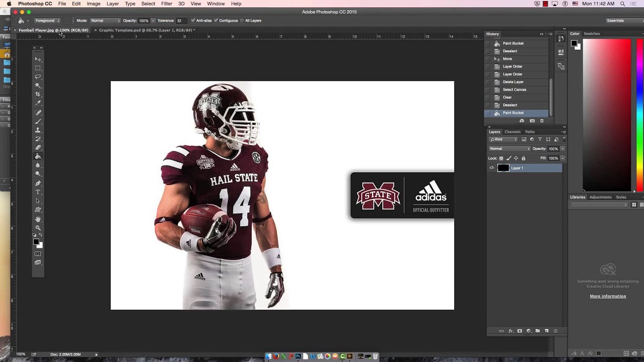Select the History Brush tool
The height and width of the screenshot is (362, 644).
point(38,139)
